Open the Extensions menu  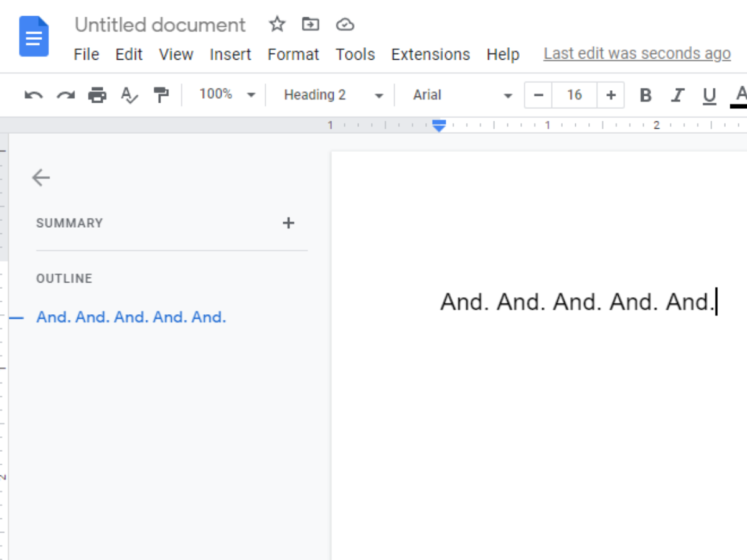[430, 54]
